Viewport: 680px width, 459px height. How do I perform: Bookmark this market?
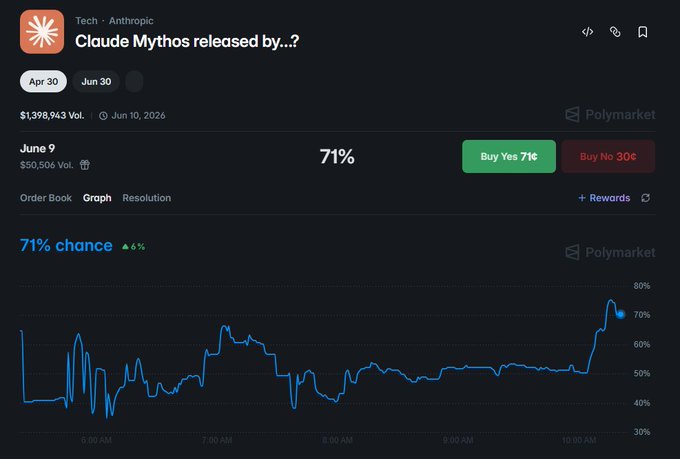coord(643,32)
